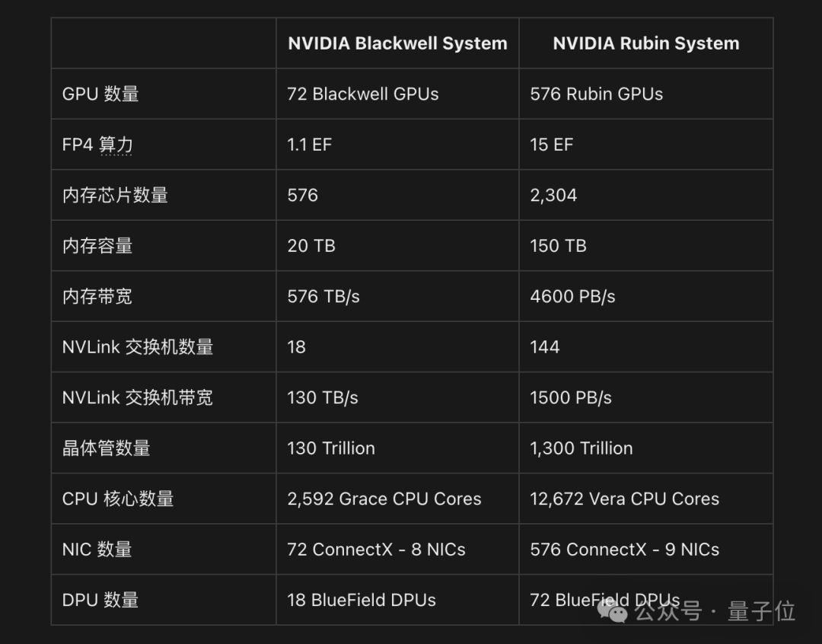Select the 15 EF cell

pyautogui.click(x=551, y=145)
